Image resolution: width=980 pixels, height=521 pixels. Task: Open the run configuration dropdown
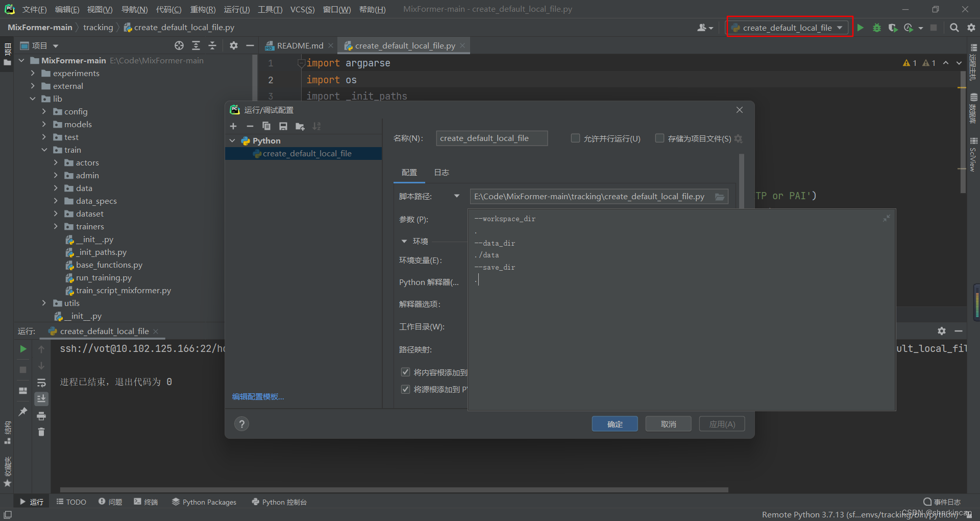click(x=840, y=28)
